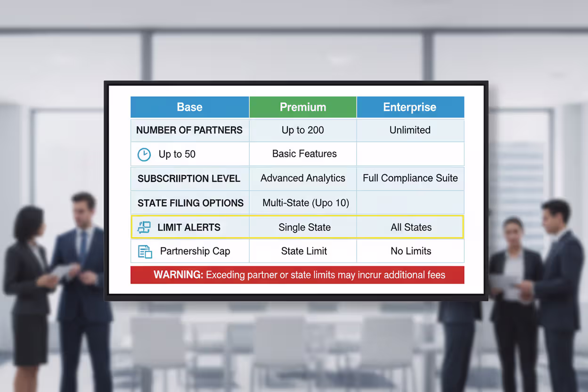
Task: Dismiss the red warning banner about additional fees
Action: (297, 275)
